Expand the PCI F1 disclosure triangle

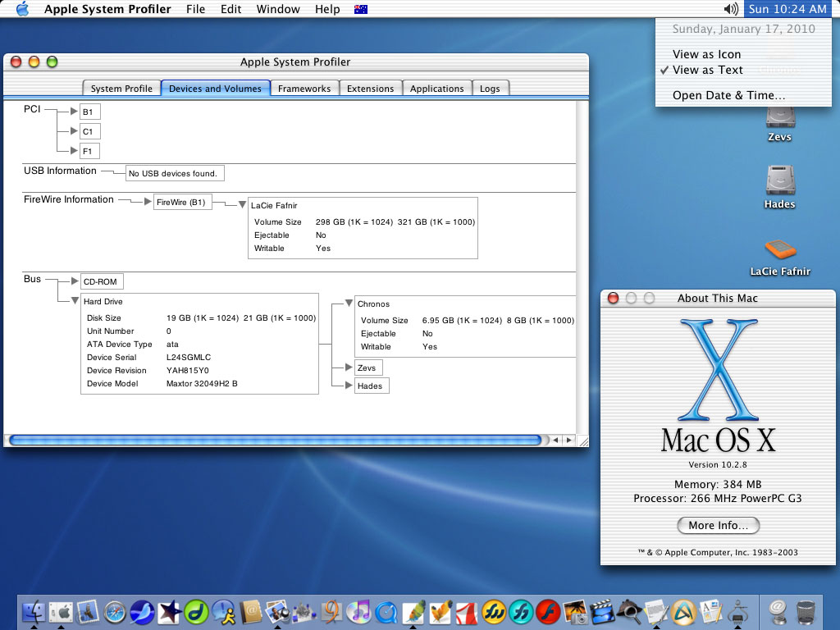point(74,151)
